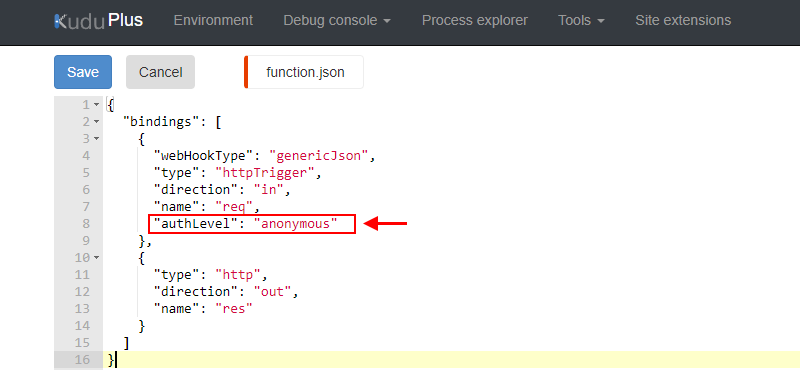Screen dimensions: 800x370
Task: Fold the second binding on line 10
Action: (x=96, y=257)
